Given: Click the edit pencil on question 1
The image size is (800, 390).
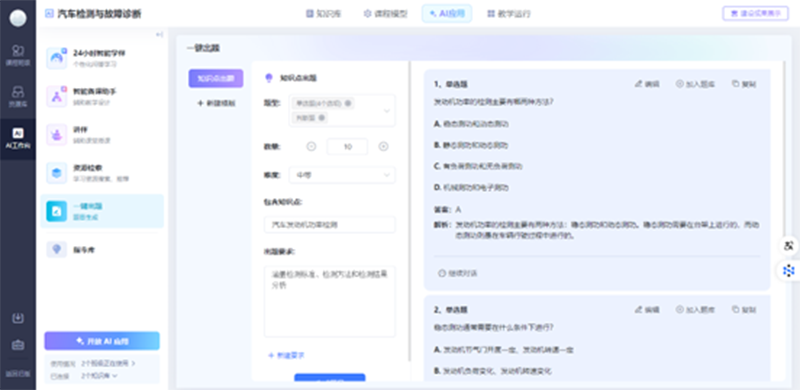Looking at the screenshot, I should click(x=647, y=84).
